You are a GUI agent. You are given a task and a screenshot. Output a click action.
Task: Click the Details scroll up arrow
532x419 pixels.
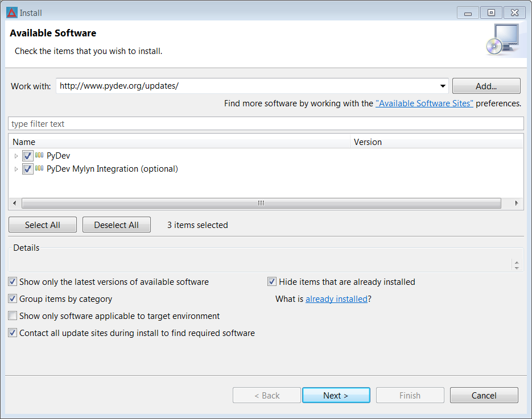[x=517, y=263]
